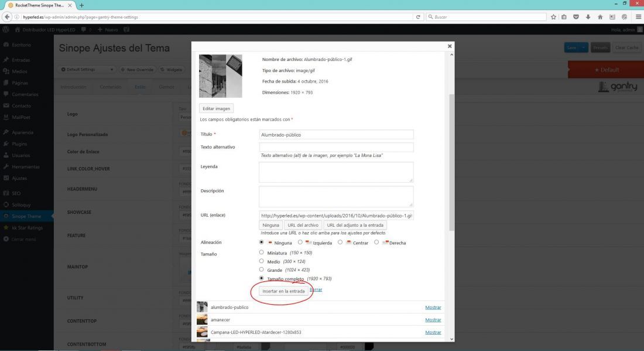Reload the page with the refresh icon
The height and width of the screenshot is (351, 644).
[418, 17]
